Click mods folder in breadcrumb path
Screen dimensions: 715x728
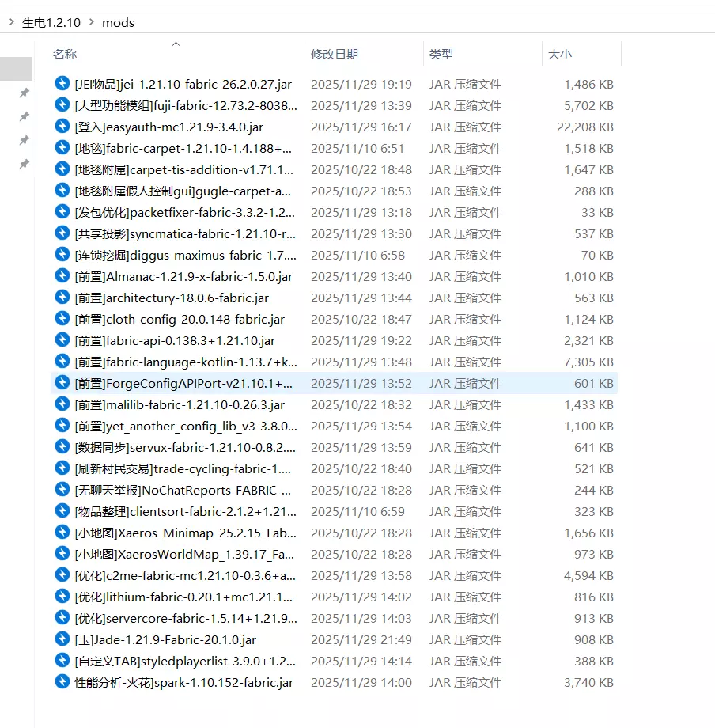(119, 23)
